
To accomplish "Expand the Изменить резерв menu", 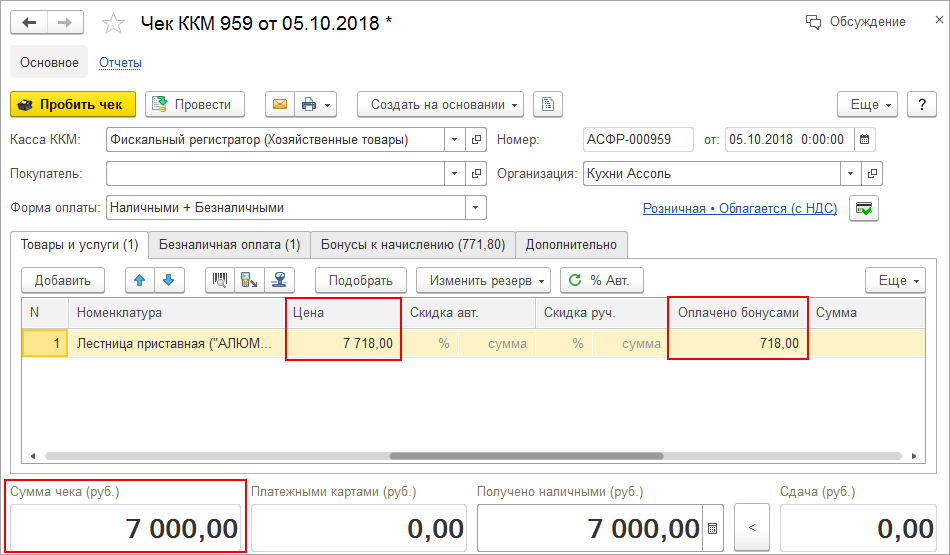I will click(483, 281).
